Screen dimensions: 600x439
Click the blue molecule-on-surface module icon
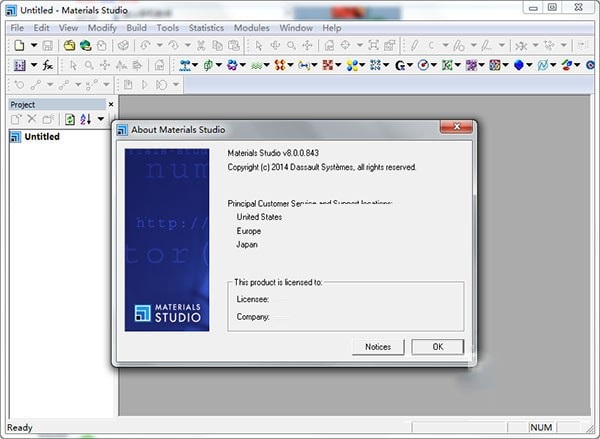[184, 65]
